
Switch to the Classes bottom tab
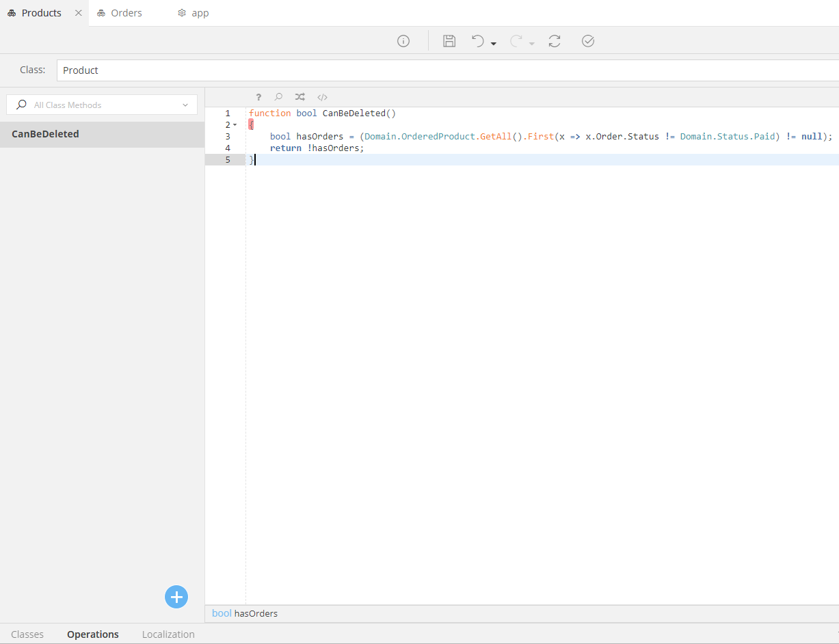click(27, 634)
